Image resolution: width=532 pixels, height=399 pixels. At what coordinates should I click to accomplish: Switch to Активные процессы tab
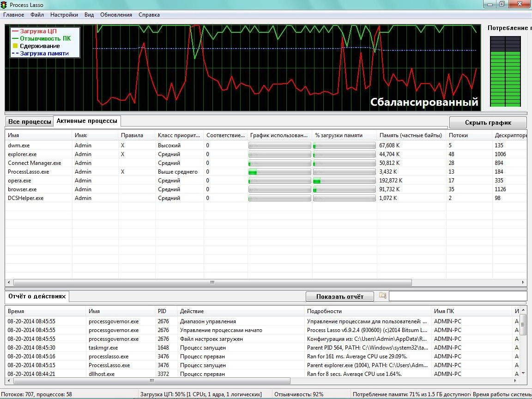click(87, 121)
